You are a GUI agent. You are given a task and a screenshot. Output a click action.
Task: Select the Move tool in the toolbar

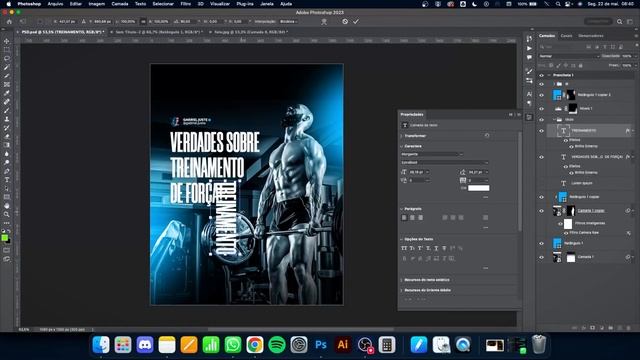click(7, 41)
